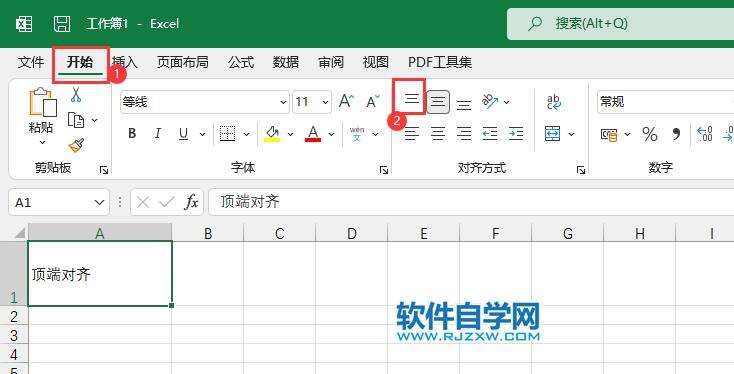Open the underline style dropdown arrow
Image resolution: width=734 pixels, height=374 pixels.
[202, 134]
